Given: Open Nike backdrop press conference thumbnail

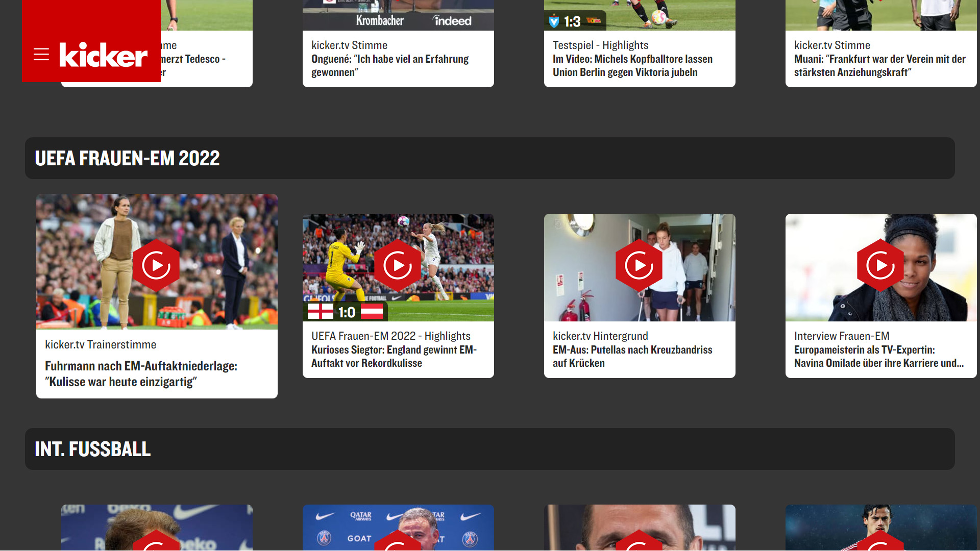Looking at the screenshot, I should tap(157, 528).
